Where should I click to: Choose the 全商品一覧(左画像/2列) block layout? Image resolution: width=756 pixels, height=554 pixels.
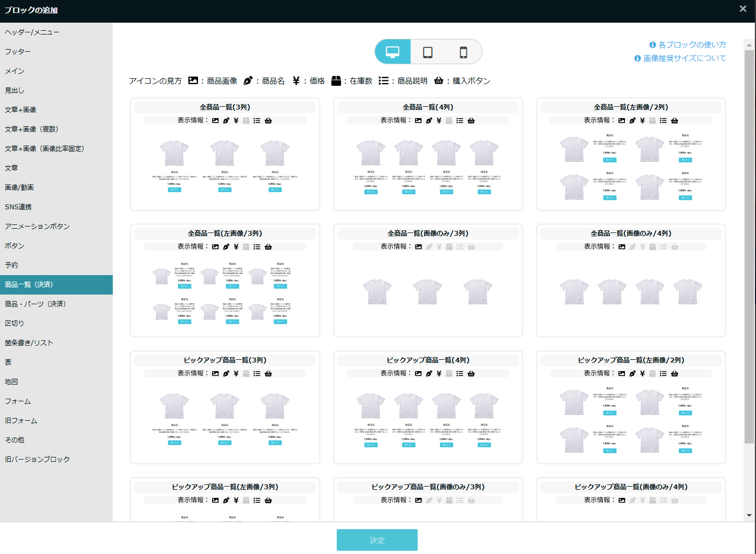pyautogui.click(x=631, y=154)
